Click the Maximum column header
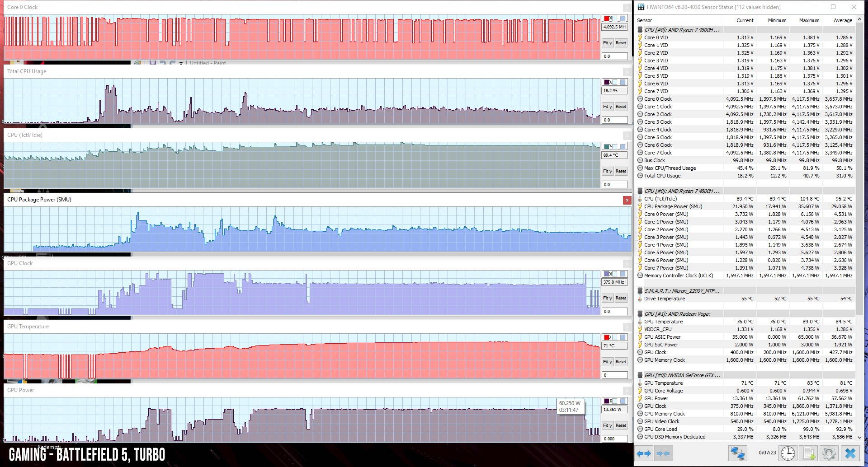The width and height of the screenshot is (868, 467). [809, 20]
